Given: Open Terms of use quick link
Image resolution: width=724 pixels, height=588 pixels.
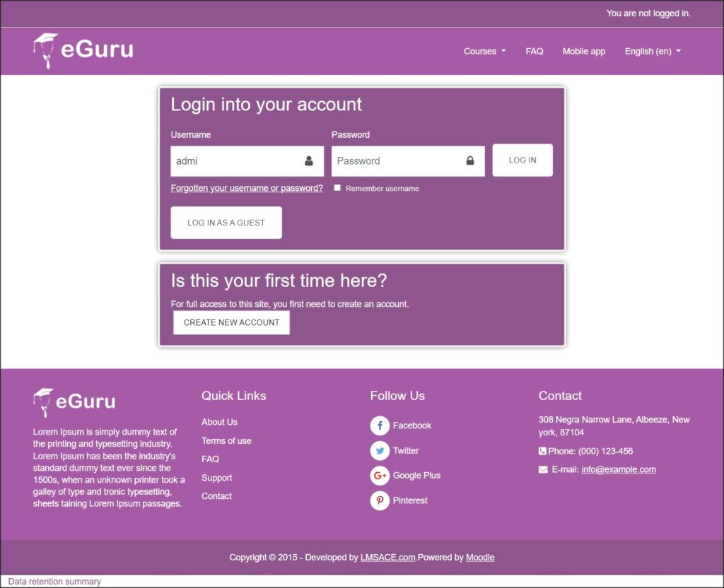Looking at the screenshot, I should pos(226,441).
